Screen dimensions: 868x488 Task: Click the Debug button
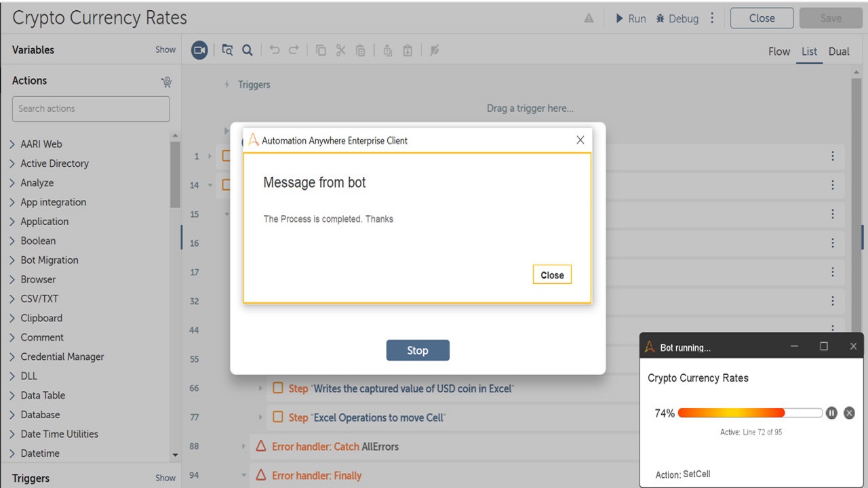[x=677, y=18]
